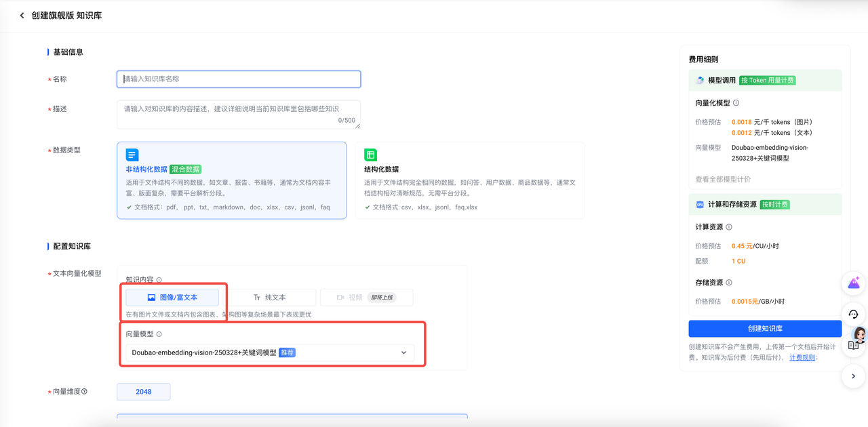
Task: Click the help icon beside 向量维度
Action: click(x=84, y=391)
